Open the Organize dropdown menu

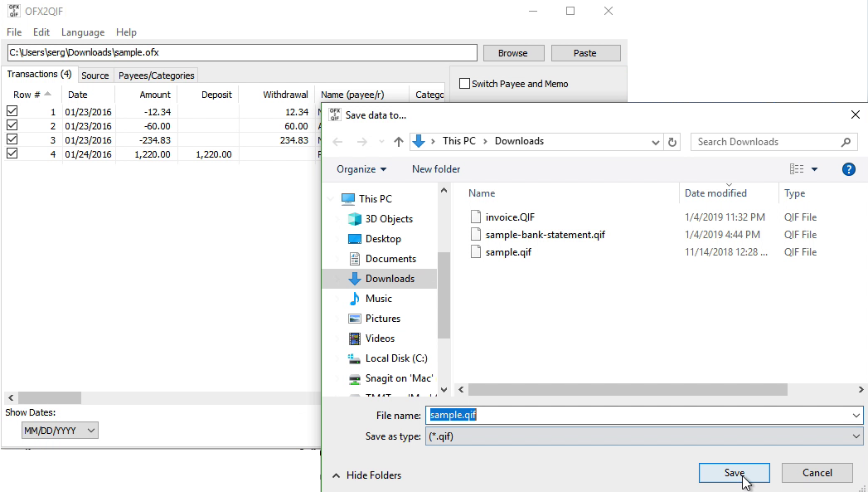[361, 169]
